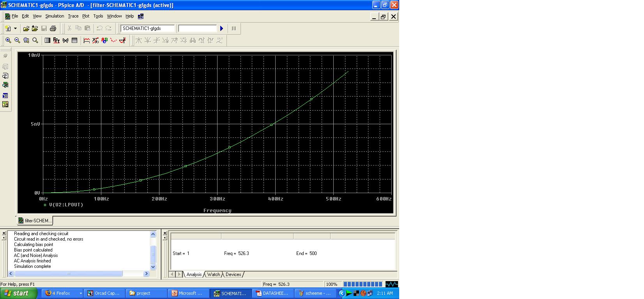Click the Zoom Area icon
The width and height of the screenshot is (644, 299).
click(x=26, y=40)
